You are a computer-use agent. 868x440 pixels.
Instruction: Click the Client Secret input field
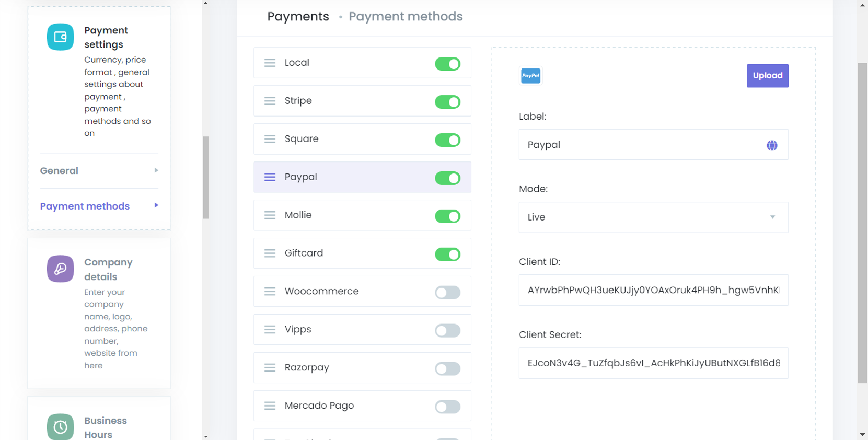click(x=653, y=363)
